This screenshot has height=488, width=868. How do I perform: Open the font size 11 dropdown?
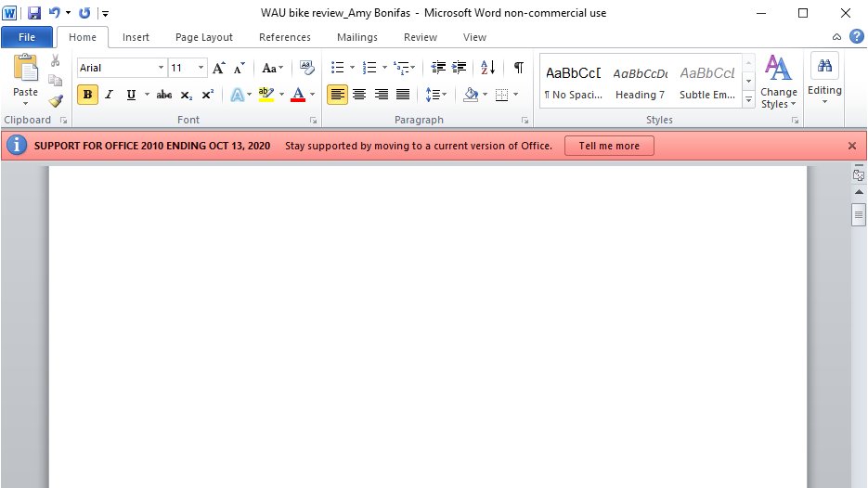click(201, 68)
